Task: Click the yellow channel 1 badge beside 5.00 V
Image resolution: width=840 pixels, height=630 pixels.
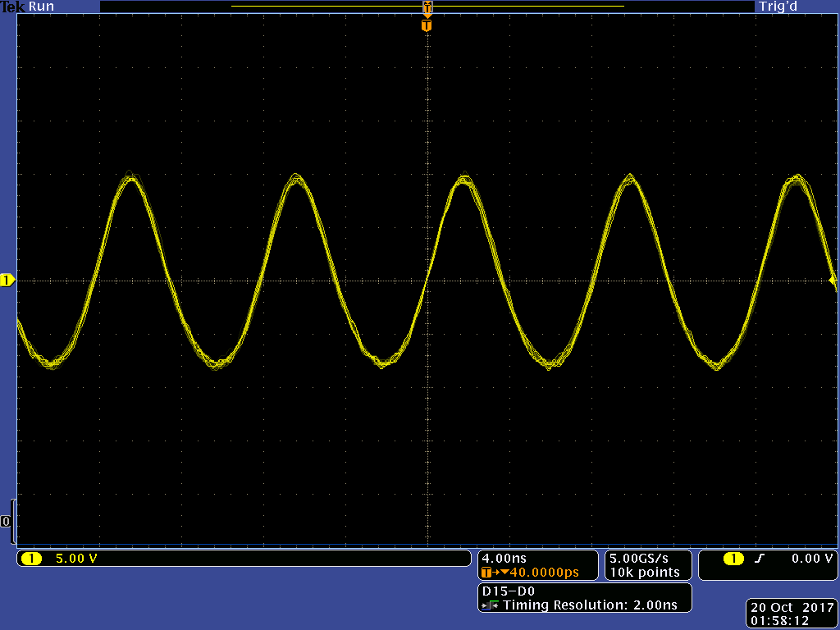Action: coord(31,559)
